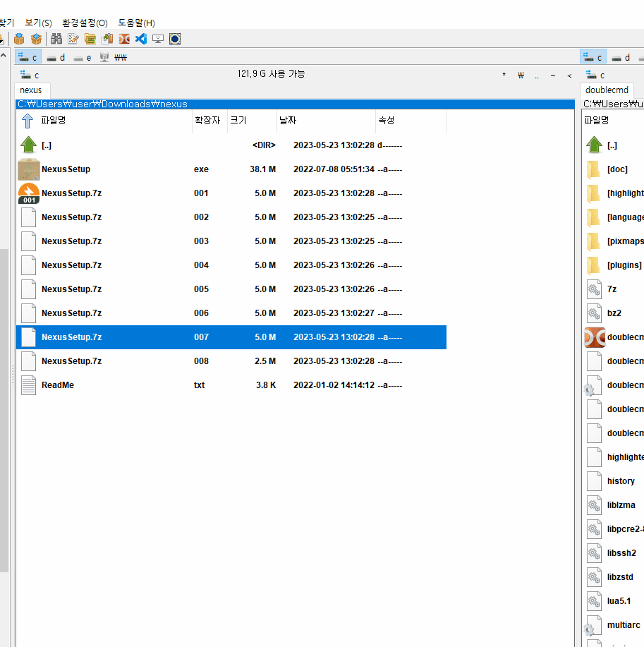Select the doublecmd tab in the right panel
Screen dimensions: 644x647
pyautogui.click(x=607, y=90)
